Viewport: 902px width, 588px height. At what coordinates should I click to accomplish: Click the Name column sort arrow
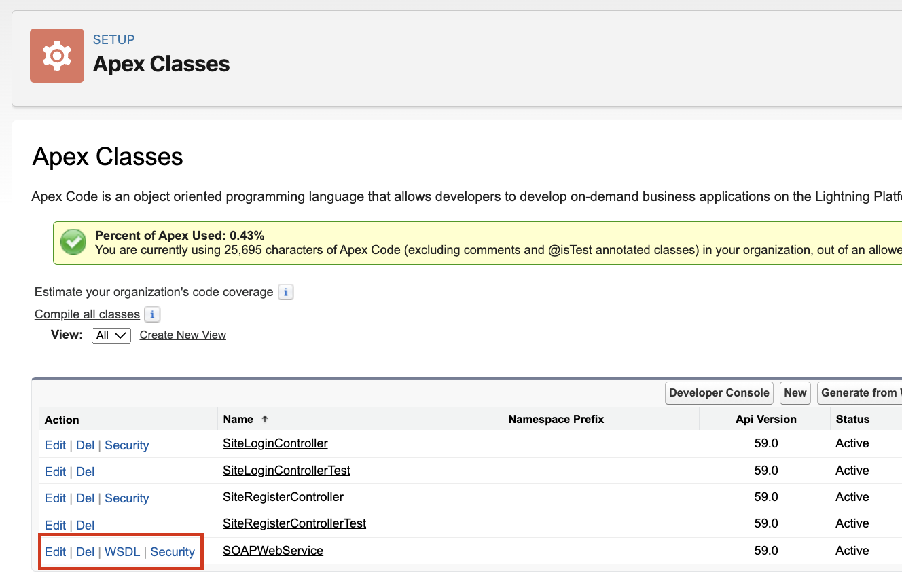click(265, 419)
